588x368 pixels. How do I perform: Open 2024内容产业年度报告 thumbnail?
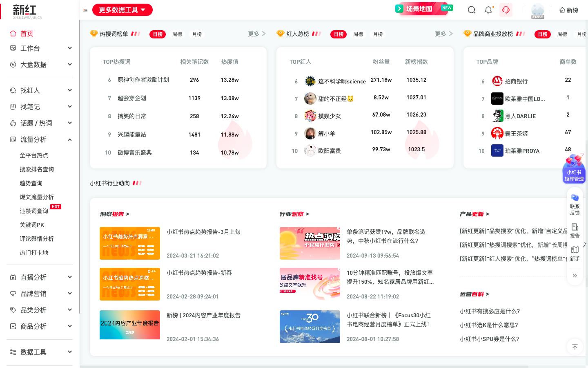130,325
